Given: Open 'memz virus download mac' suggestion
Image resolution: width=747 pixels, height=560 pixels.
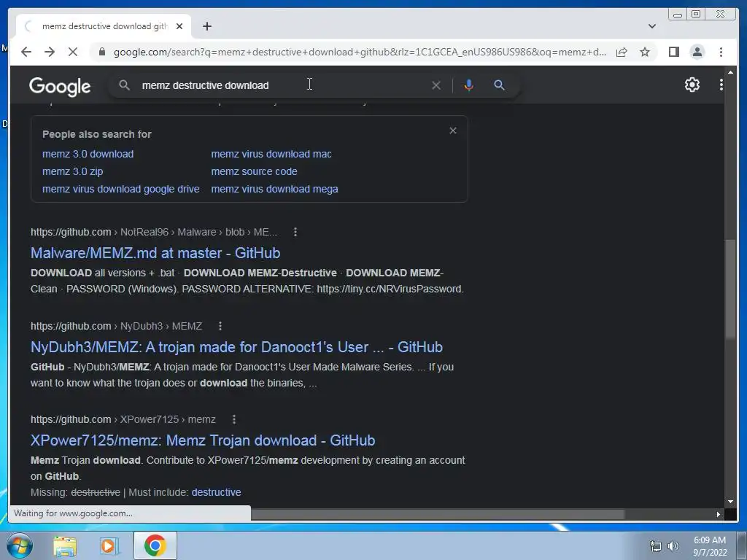Looking at the screenshot, I should (271, 154).
